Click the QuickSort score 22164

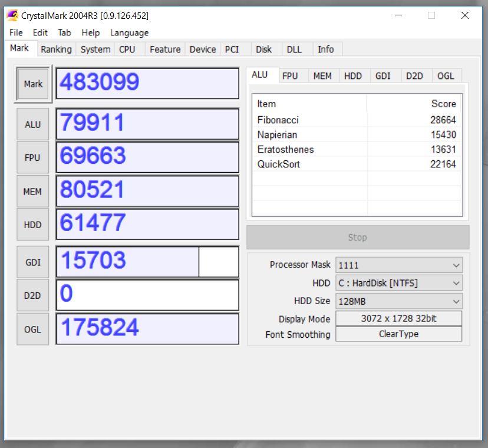(443, 164)
